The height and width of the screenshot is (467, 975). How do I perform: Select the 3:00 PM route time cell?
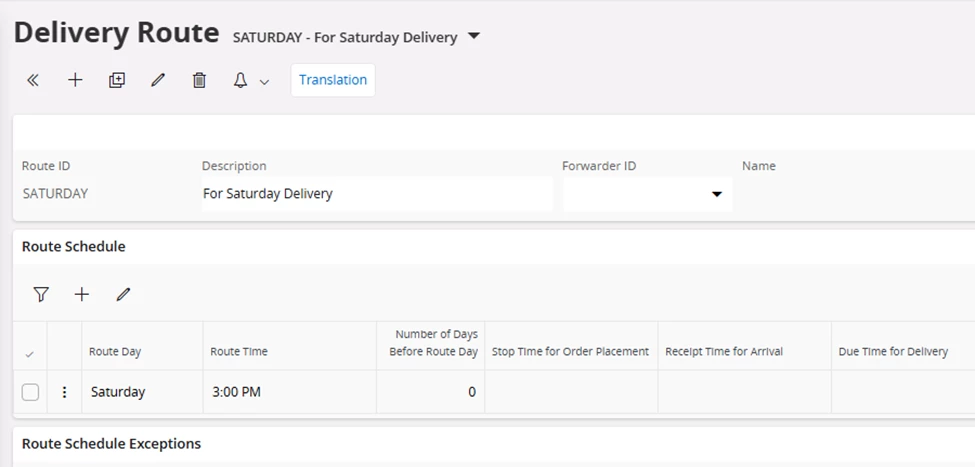tap(237, 392)
